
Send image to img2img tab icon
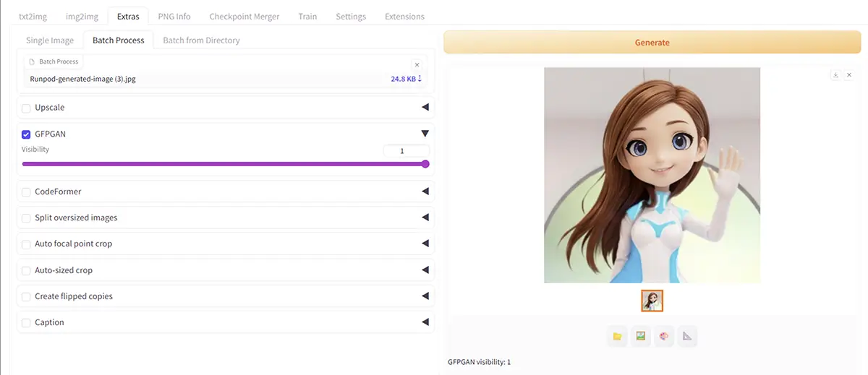click(x=640, y=336)
